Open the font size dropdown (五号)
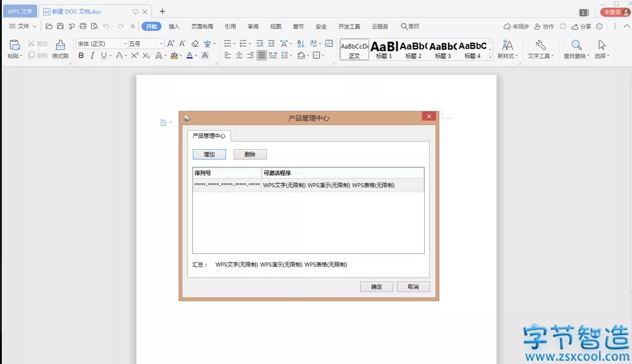This screenshot has height=364, width=632. 161,44
